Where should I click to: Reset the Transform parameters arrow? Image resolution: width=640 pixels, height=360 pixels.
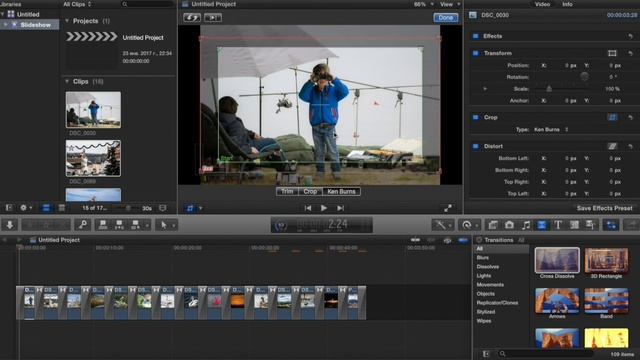pos(630,53)
